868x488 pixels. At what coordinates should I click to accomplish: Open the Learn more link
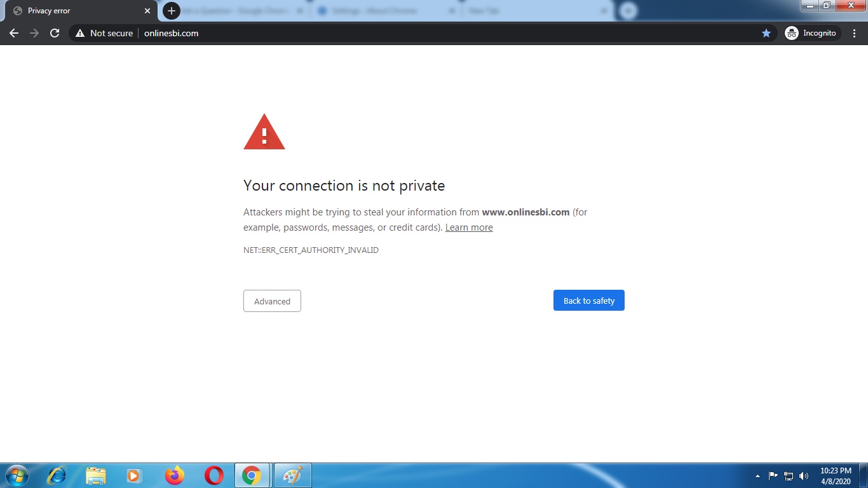tap(469, 227)
